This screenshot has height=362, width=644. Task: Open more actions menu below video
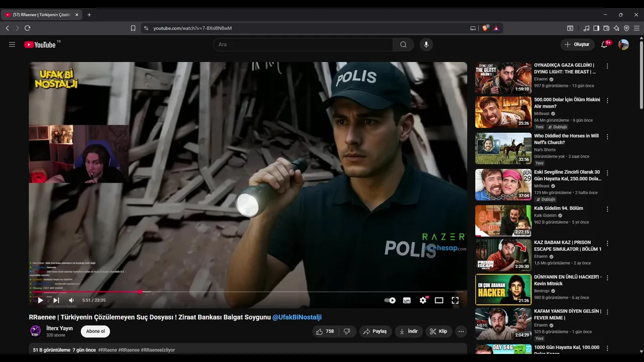461,331
